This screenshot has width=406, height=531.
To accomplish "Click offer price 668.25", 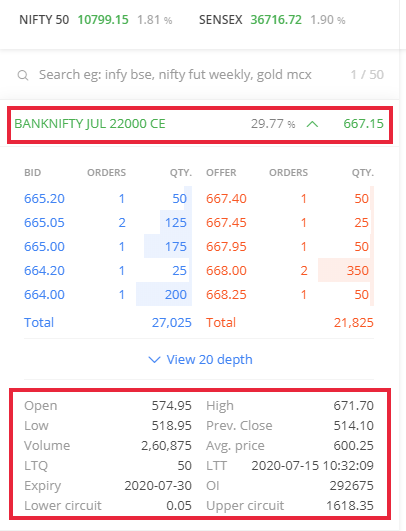I will 226,295.
